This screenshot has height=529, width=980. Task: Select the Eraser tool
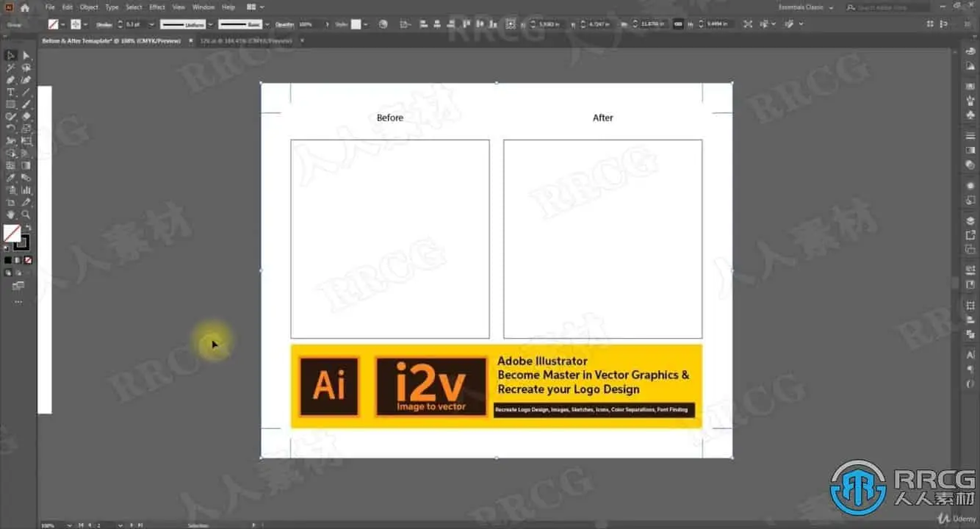coord(26,116)
